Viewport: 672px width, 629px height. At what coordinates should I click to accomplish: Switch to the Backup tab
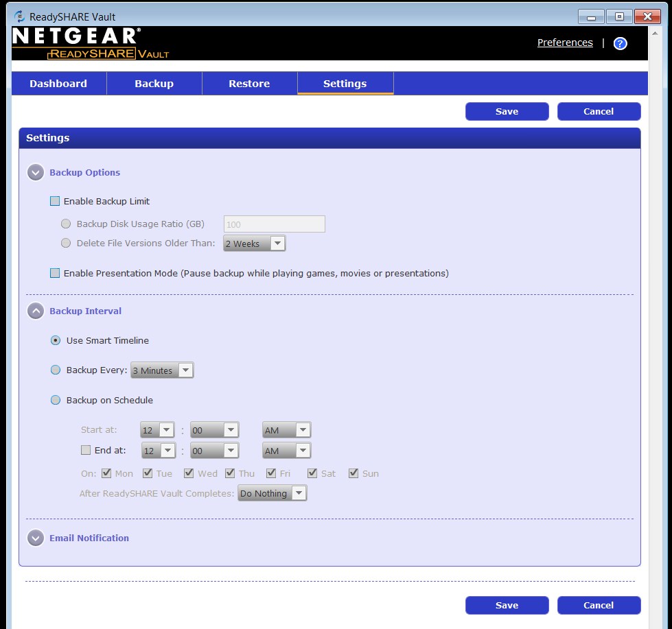[x=154, y=84]
